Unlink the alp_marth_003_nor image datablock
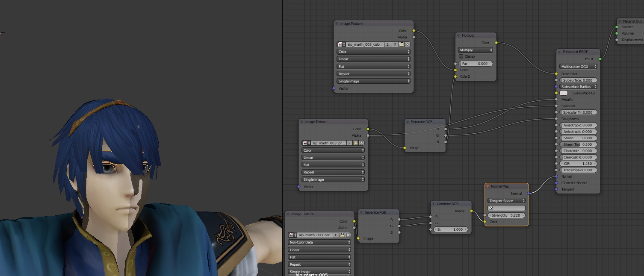Image resolution: width=644 pixels, height=276 pixels. click(x=348, y=235)
